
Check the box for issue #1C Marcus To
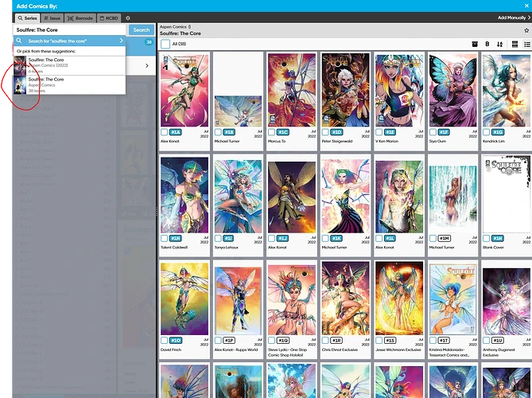click(271, 132)
